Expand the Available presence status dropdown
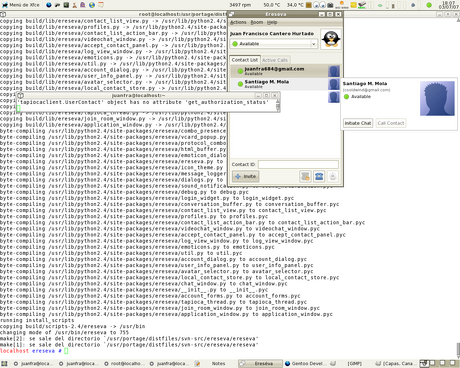Image resolution: width=460 pixels, height=368 pixels. pos(274,44)
